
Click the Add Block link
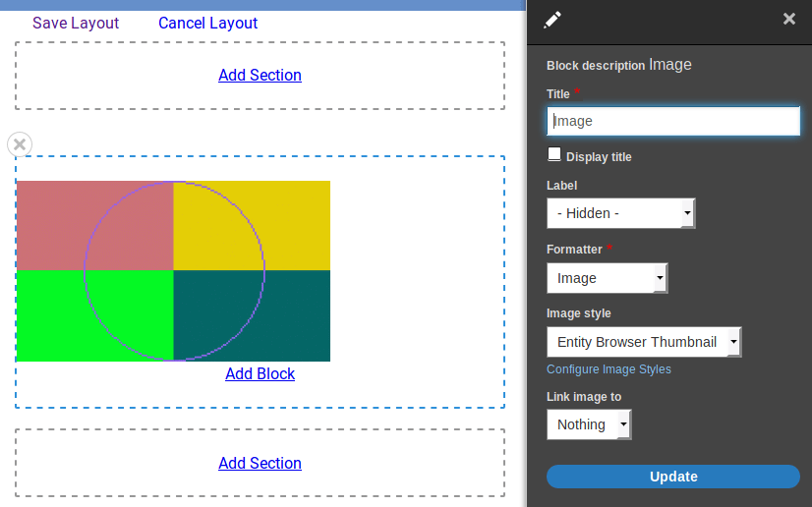click(x=260, y=373)
